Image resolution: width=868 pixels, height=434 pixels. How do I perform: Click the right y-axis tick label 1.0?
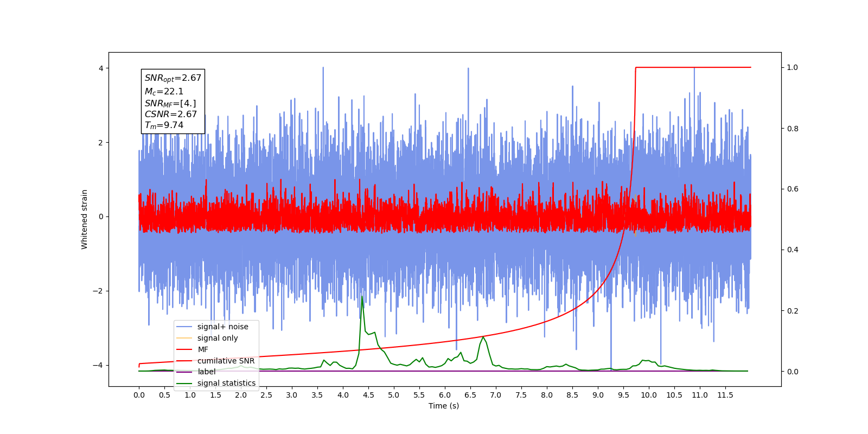793,68
